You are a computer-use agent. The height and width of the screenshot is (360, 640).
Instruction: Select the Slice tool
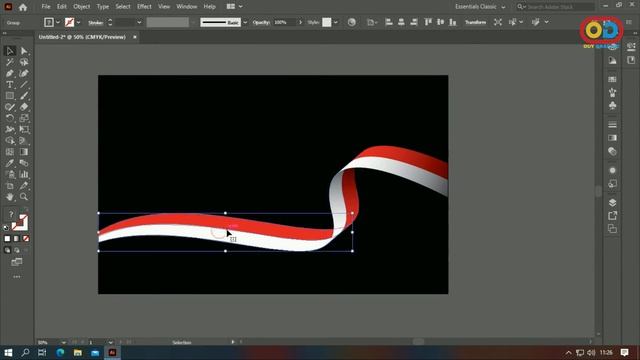[24, 186]
